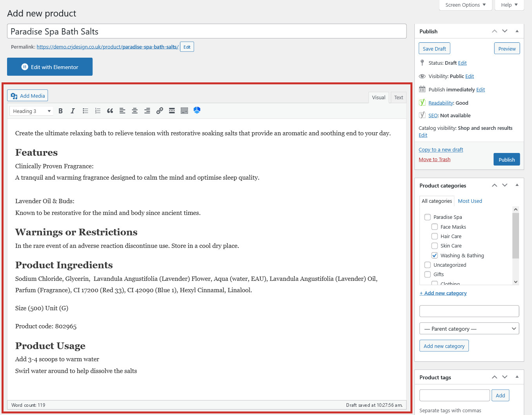The width and height of the screenshot is (532, 415).
Task: Click the Publish button
Action: pos(507,160)
